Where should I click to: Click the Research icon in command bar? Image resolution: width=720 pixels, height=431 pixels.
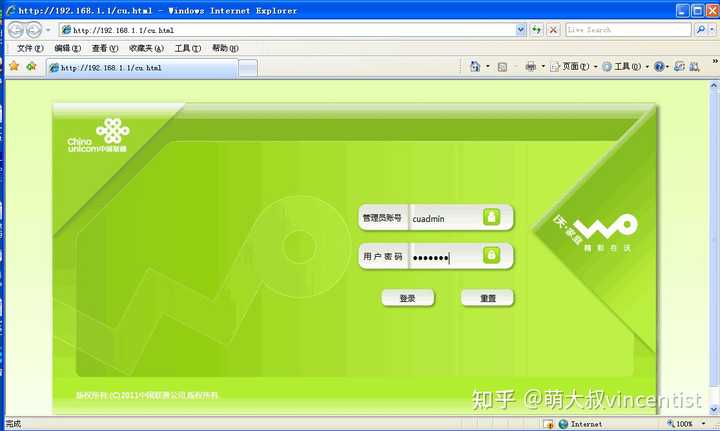pos(694,67)
